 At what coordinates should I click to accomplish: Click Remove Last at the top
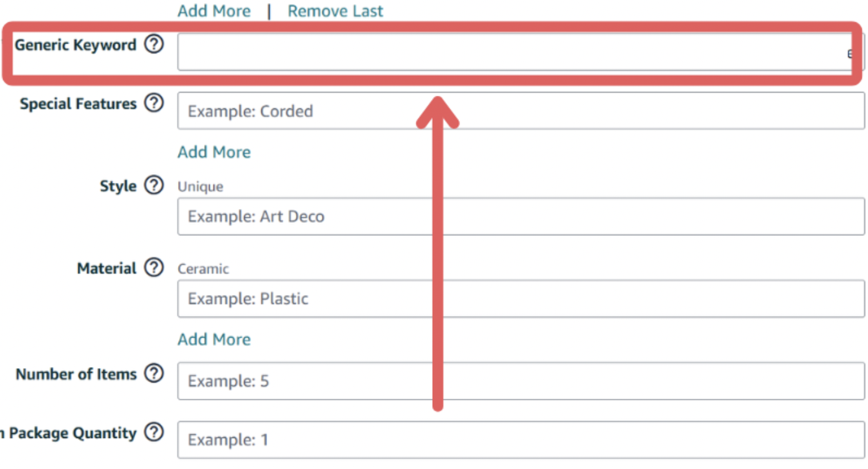[x=335, y=11]
